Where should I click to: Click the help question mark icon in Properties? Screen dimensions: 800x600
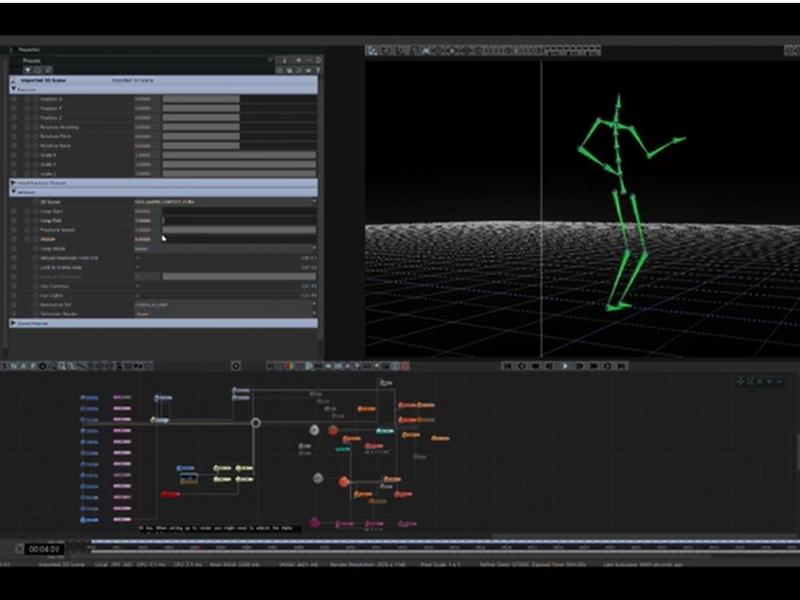pos(317,70)
